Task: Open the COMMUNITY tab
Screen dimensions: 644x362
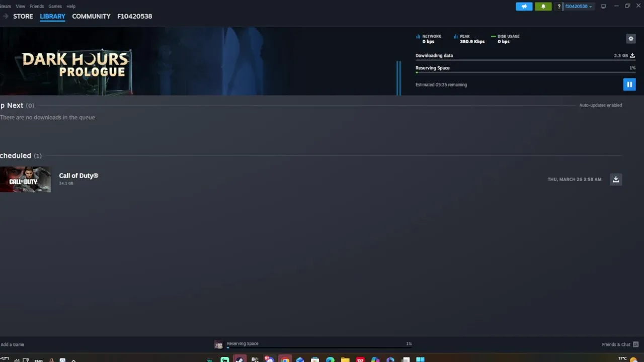Action: click(x=91, y=16)
